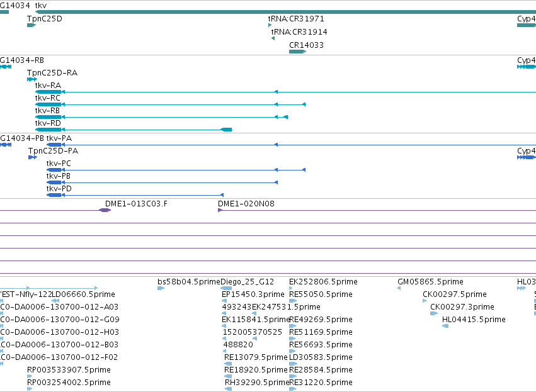Select the 152005370525 EST label

pyautogui.click(x=253, y=332)
